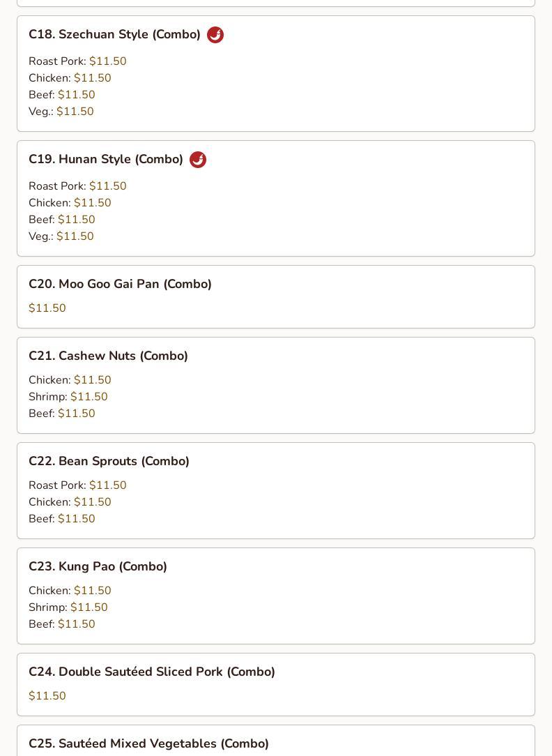Open the C18. Szechuan Style (Combo) item
Screen dimensions: 552x756
point(276,74)
